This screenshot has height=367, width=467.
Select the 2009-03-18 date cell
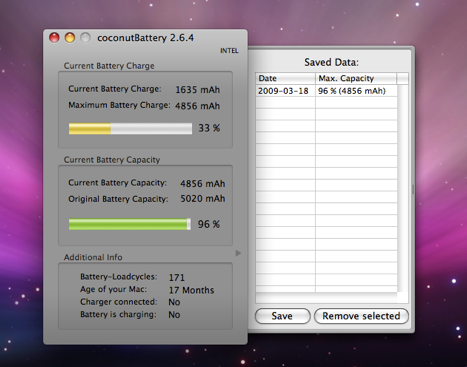point(285,91)
